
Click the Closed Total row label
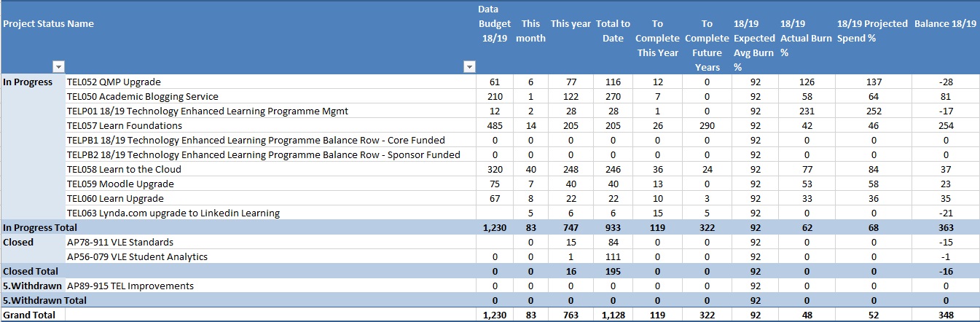pyautogui.click(x=30, y=271)
